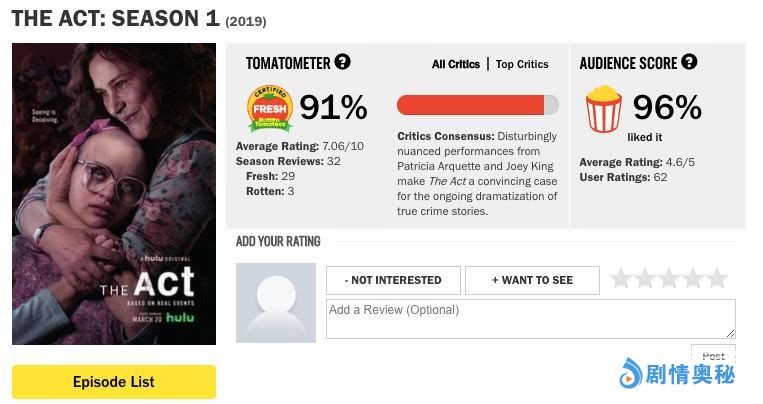Toggle the Want to See button

532,280
